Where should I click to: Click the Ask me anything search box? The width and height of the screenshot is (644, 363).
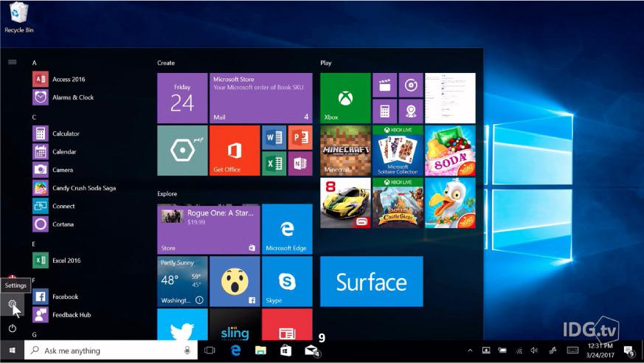(x=111, y=350)
